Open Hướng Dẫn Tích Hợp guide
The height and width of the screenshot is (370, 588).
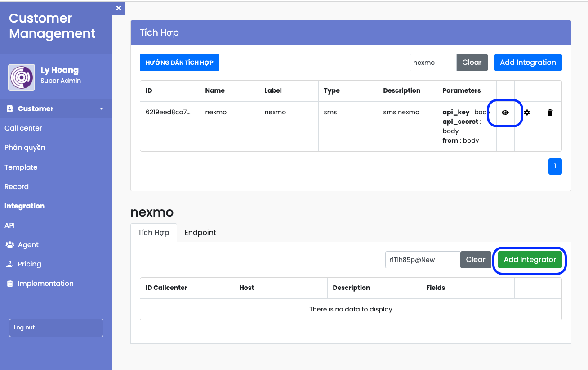click(x=179, y=63)
